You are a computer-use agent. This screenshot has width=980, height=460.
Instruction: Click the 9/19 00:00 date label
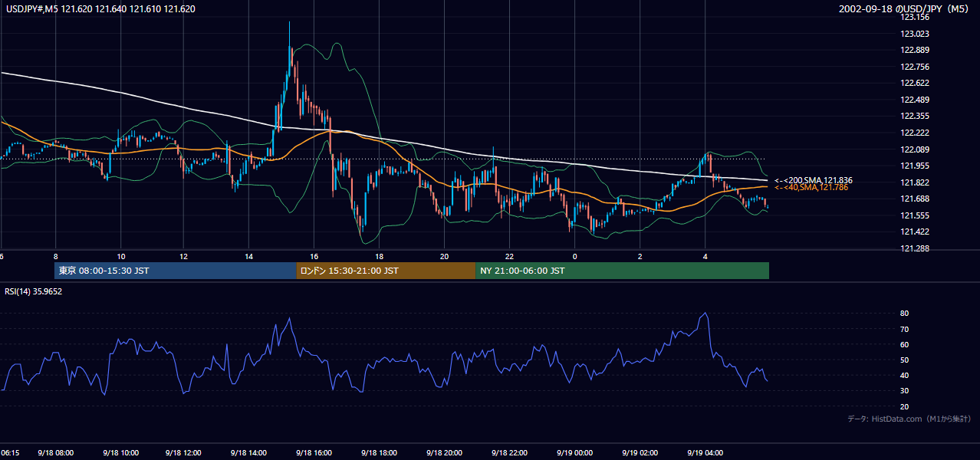pos(574,453)
